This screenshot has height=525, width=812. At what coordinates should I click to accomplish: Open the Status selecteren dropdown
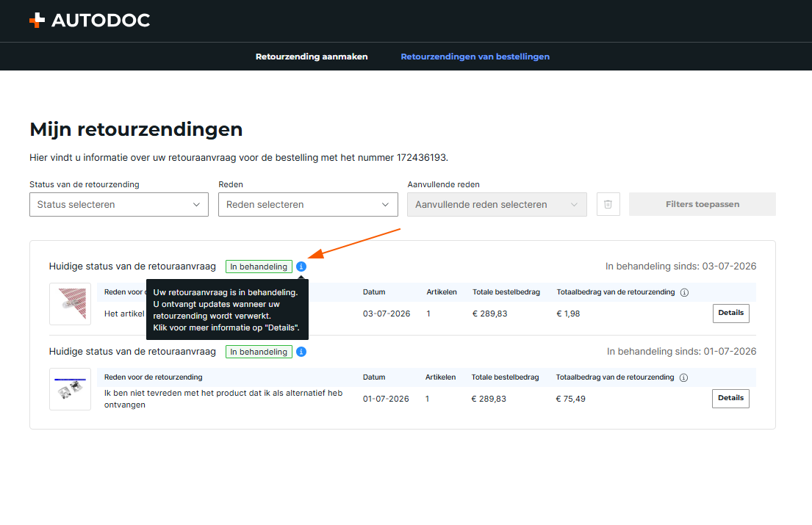[x=118, y=204]
